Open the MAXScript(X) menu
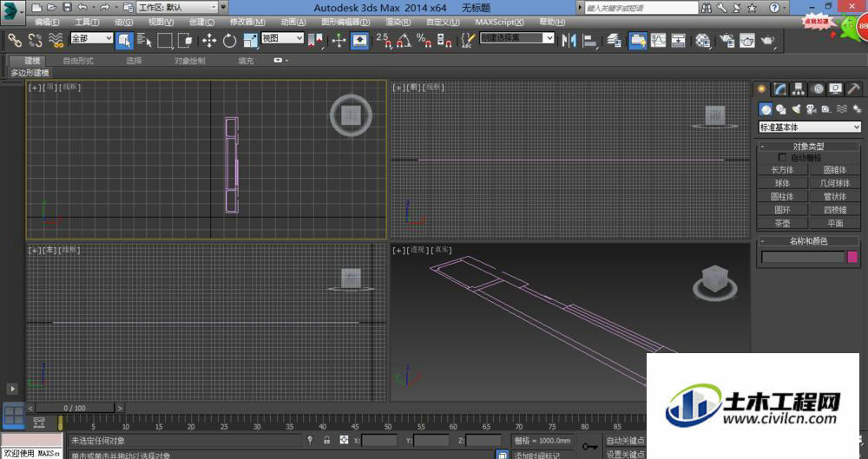Image resolution: width=868 pixels, height=459 pixels. [x=499, y=23]
